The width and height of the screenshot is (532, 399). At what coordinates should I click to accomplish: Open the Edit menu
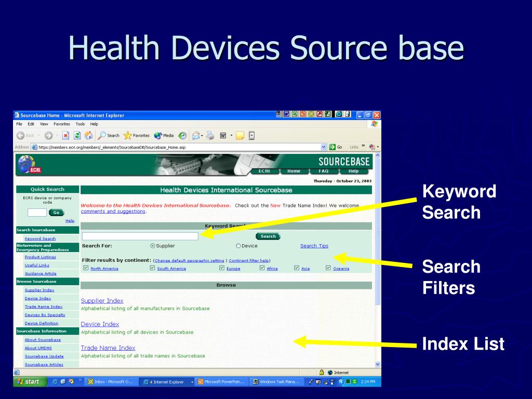[x=31, y=124]
